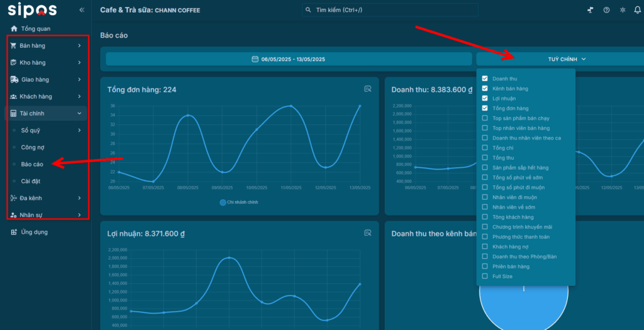Expand Giao hàng menu chevron
The width and height of the screenshot is (644, 330).
coord(79,80)
